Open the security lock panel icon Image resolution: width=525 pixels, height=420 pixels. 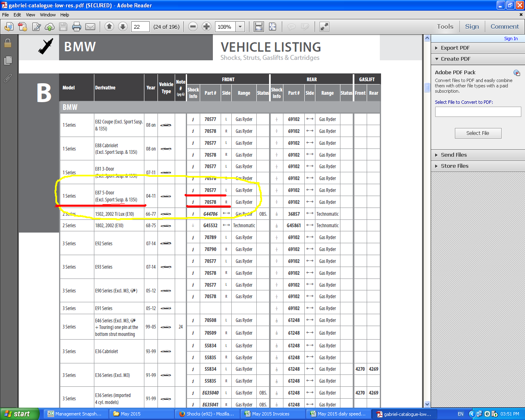(8, 43)
